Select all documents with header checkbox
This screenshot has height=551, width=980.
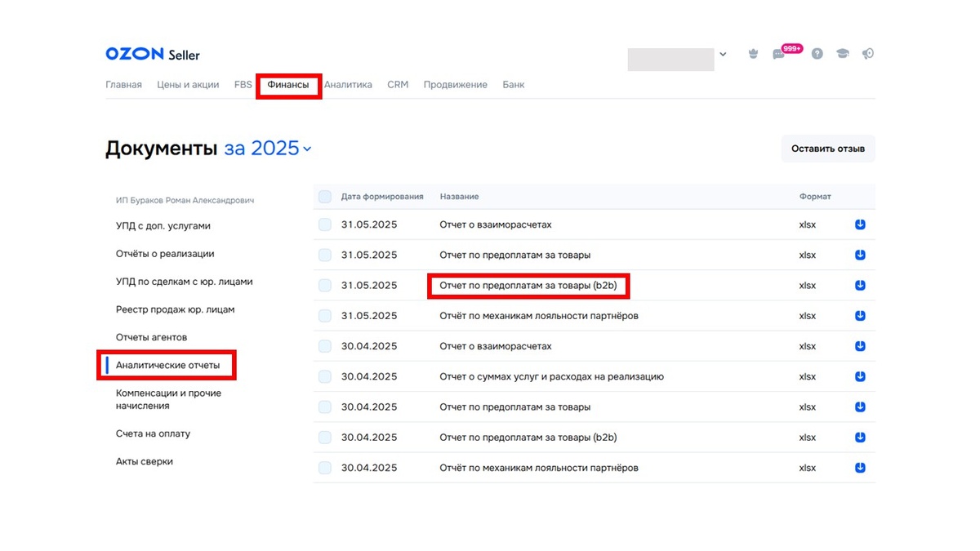pos(325,197)
